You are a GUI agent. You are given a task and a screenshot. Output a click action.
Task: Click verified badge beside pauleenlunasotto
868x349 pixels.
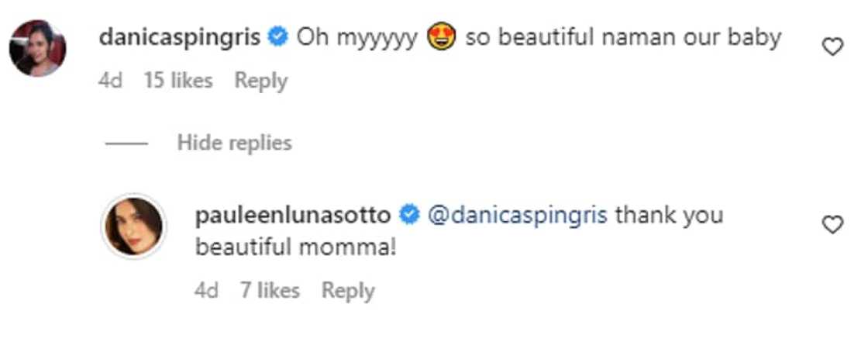409,215
